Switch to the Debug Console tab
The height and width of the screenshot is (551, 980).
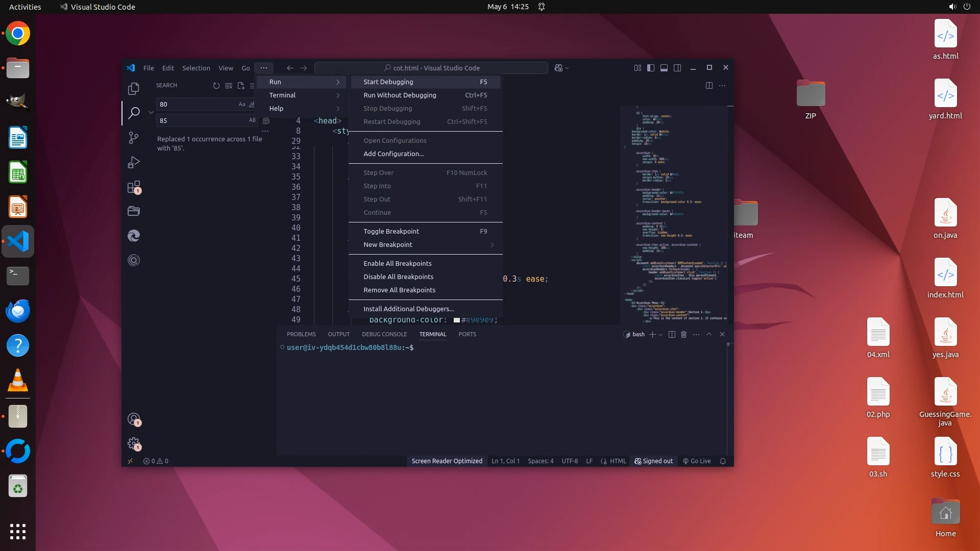tap(384, 334)
